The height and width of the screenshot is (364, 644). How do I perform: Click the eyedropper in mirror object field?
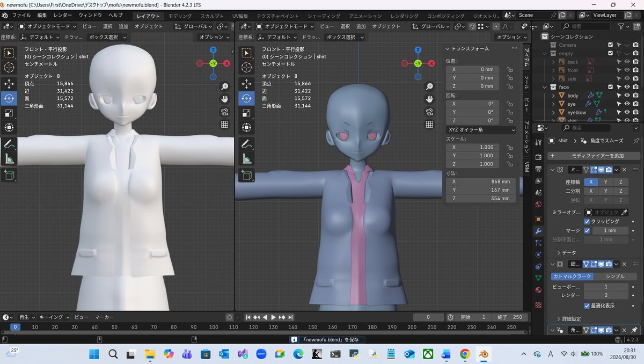[x=624, y=213]
